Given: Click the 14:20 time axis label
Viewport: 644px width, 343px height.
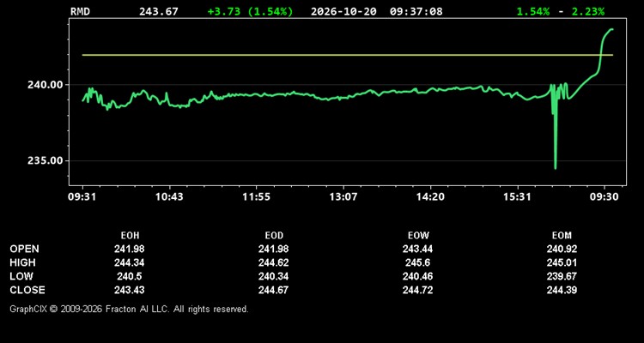Looking at the screenshot, I should point(430,197).
